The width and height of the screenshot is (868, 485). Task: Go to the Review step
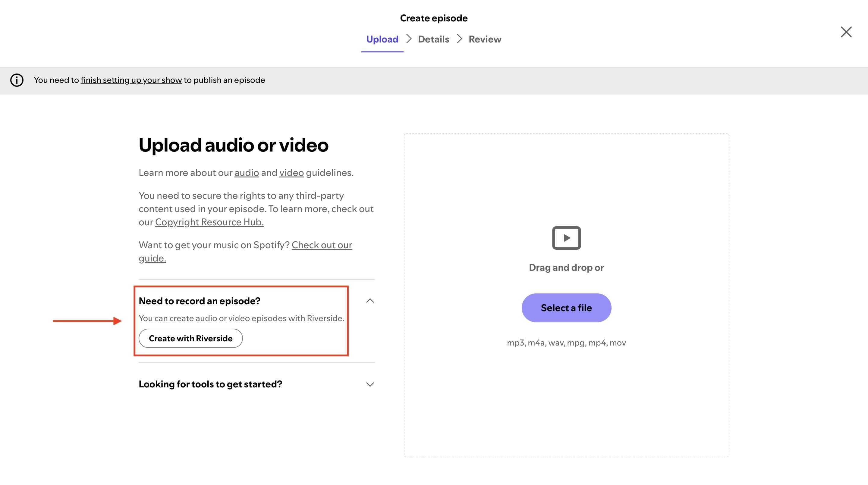[x=485, y=39]
